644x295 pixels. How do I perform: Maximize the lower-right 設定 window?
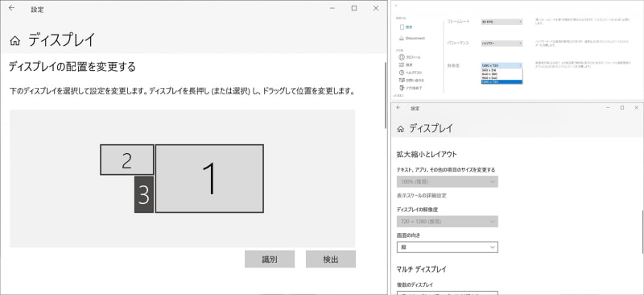pos(622,108)
